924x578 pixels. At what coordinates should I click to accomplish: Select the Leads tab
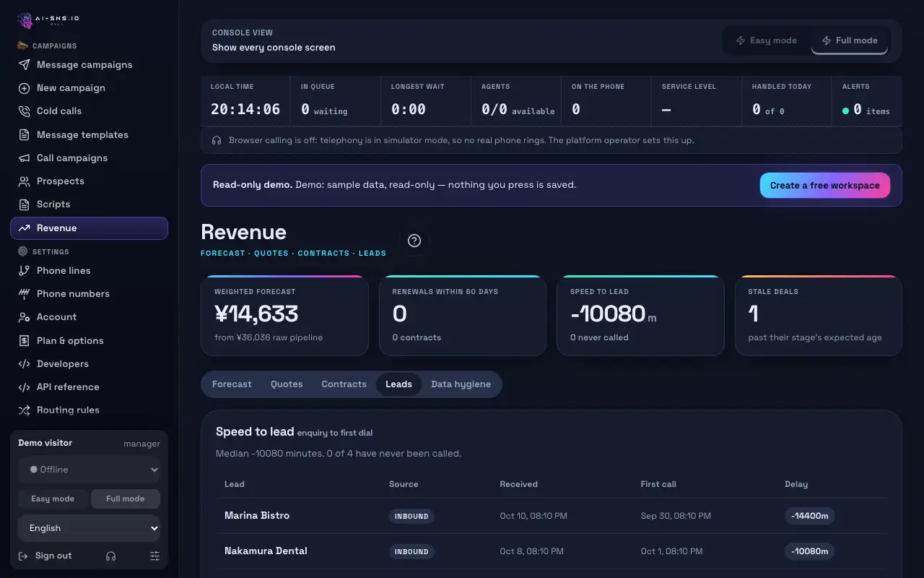398,384
